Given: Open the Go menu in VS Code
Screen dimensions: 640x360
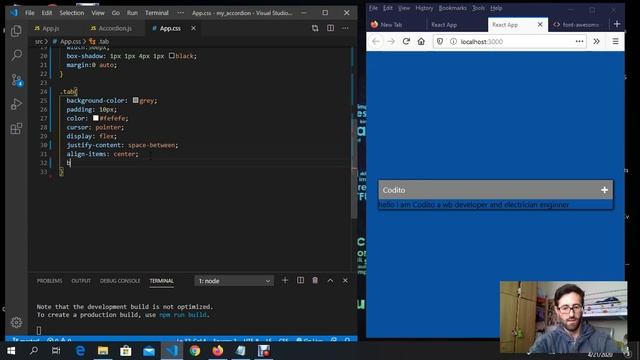Looking at the screenshot, I should [116, 13].
